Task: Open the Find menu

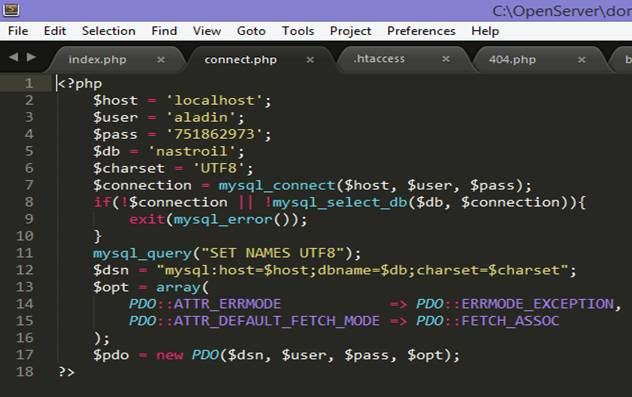Action: point(164,31)
